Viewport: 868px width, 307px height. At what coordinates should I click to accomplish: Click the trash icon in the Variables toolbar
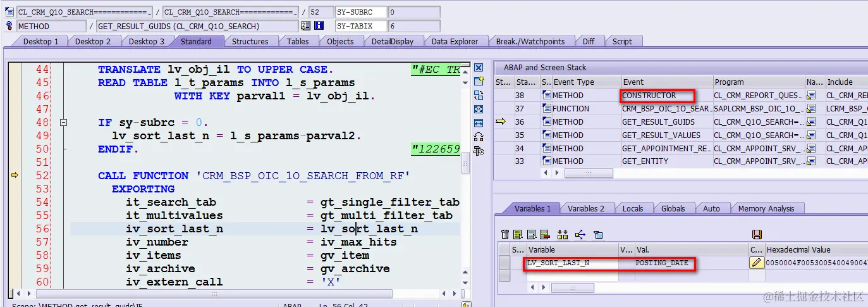(505, 234)
